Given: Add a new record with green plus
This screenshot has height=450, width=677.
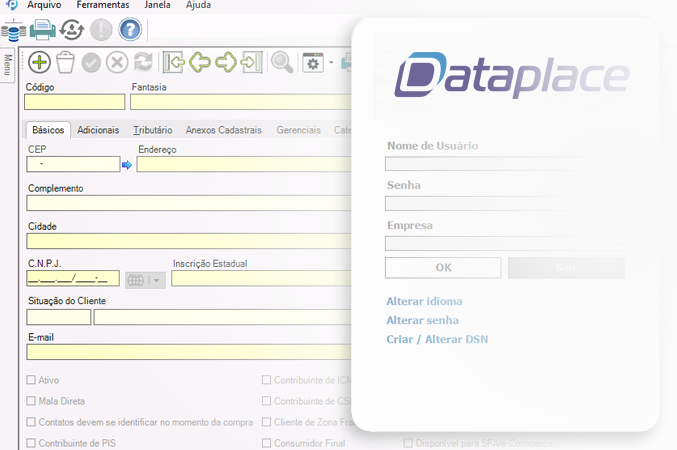Looking at the screenshot, I should click(39, 62).
